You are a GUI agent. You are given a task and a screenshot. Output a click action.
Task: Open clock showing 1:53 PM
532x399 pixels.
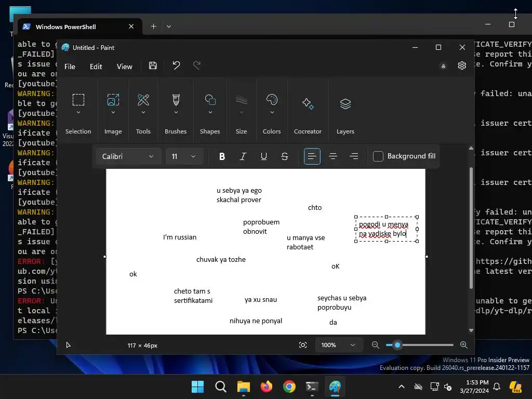click(x=475, y=387)
